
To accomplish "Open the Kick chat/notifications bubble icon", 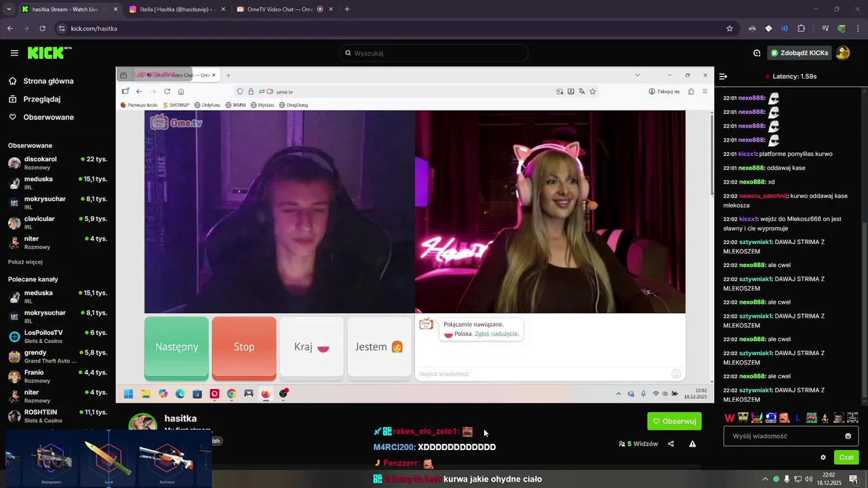I will click(757, 53).
